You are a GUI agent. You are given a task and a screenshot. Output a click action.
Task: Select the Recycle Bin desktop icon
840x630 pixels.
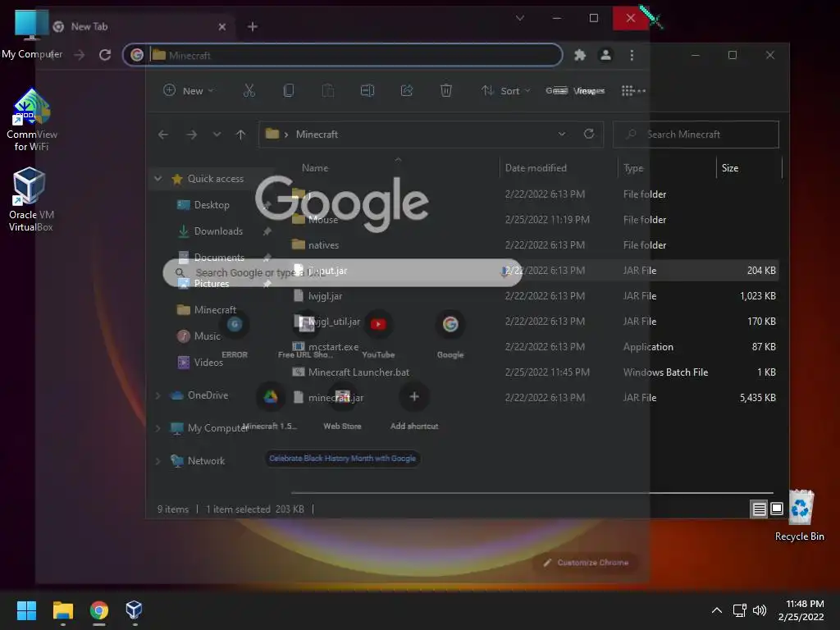[x=800, y=515]
